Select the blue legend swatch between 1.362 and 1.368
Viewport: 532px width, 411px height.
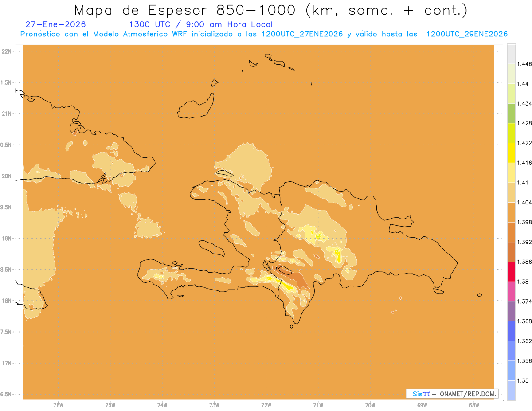tap(511, 331)
